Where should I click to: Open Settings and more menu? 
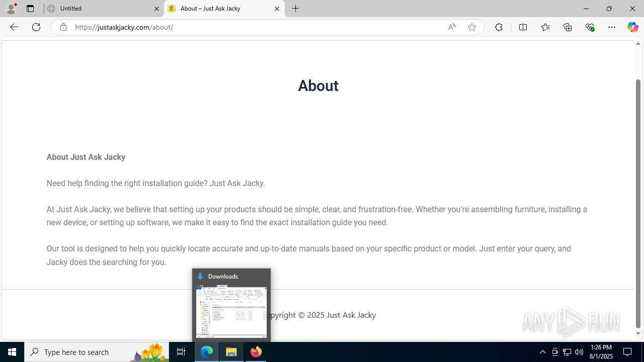pos(612,27)
